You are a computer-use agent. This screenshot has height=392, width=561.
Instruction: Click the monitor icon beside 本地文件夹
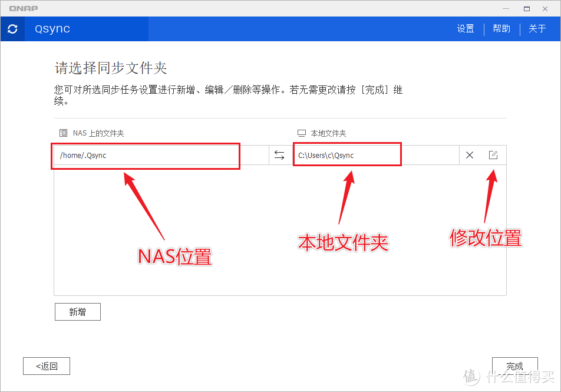pos(303,133)
